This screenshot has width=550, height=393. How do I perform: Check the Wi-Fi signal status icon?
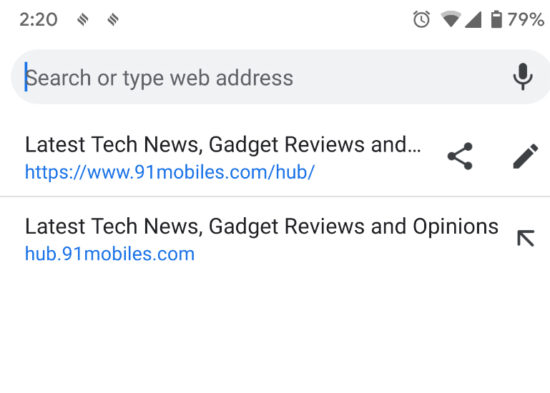451,19
